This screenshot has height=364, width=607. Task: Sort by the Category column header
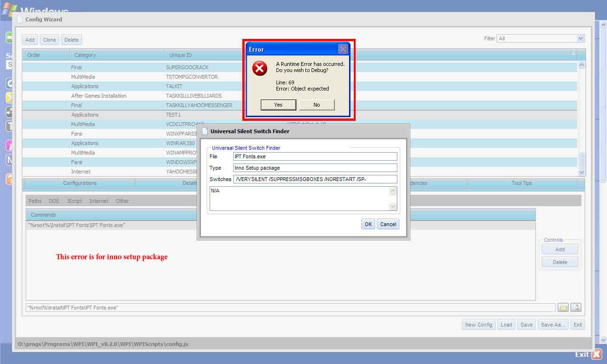117,55
